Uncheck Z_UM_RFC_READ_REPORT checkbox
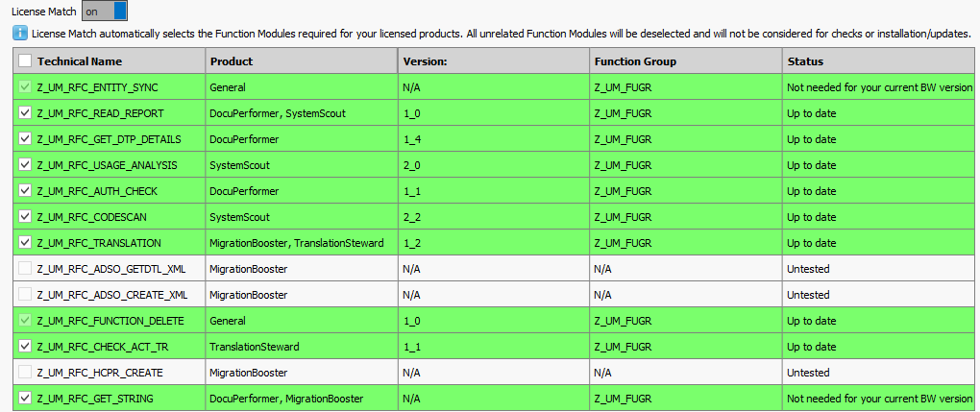The height and width of the screenshot is (412, 980). coord(25,113)
